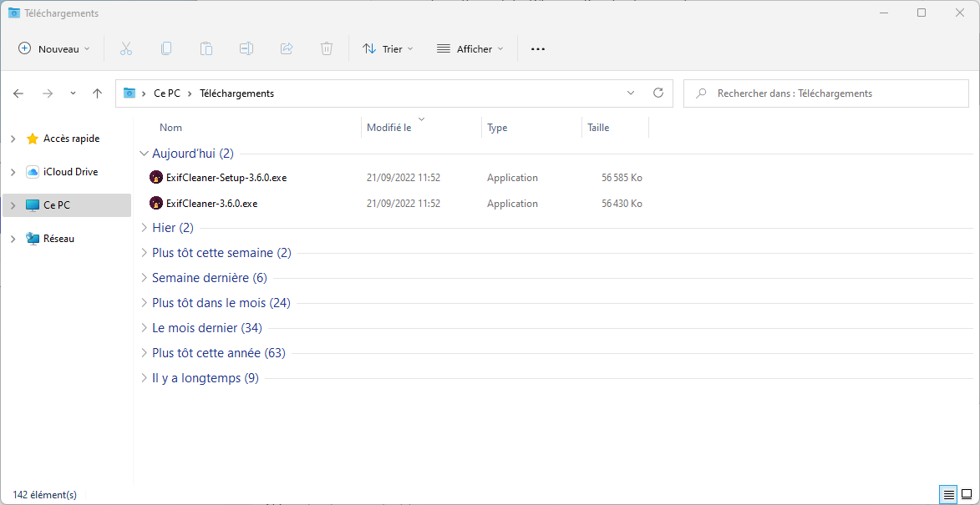980x505 pixels.
Task: Go up one folder level arrow
Action: (97, 93)
